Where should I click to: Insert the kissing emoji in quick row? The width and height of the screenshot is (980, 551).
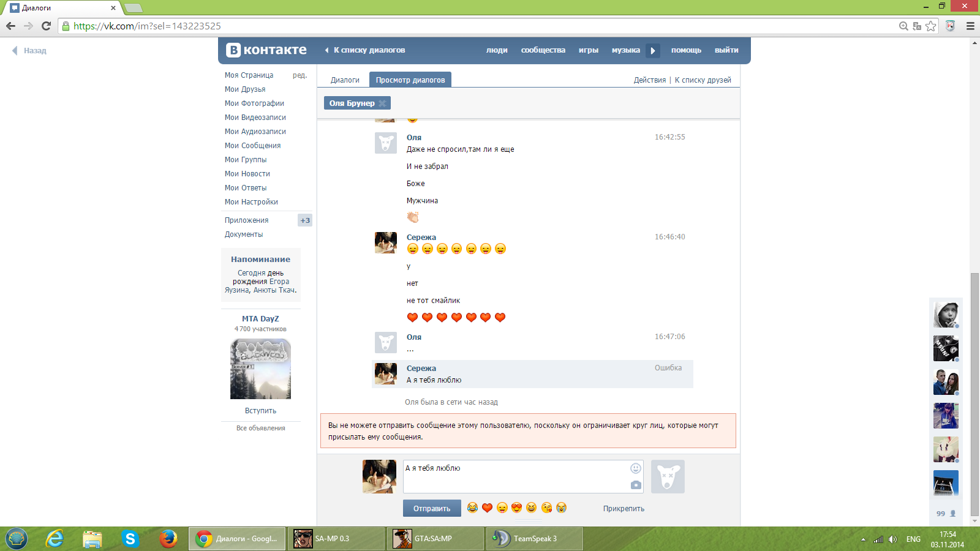click(x=546, y=508)
